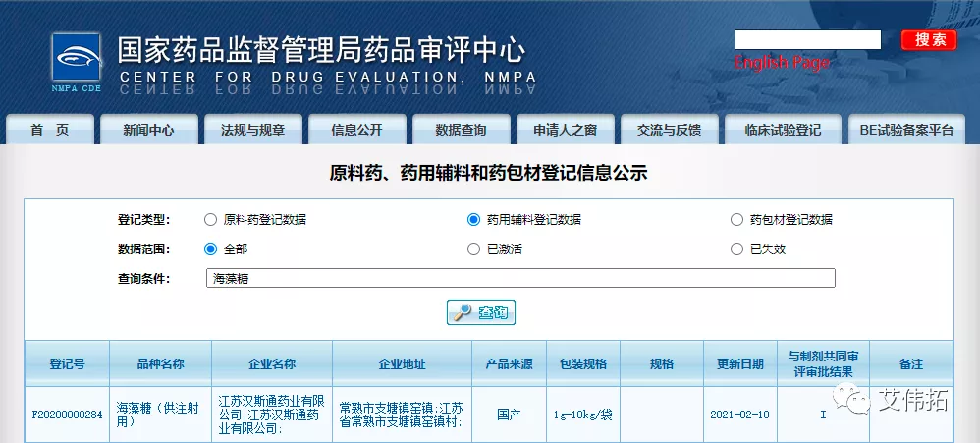Open 申请人之窗 tab

[565, 130]
